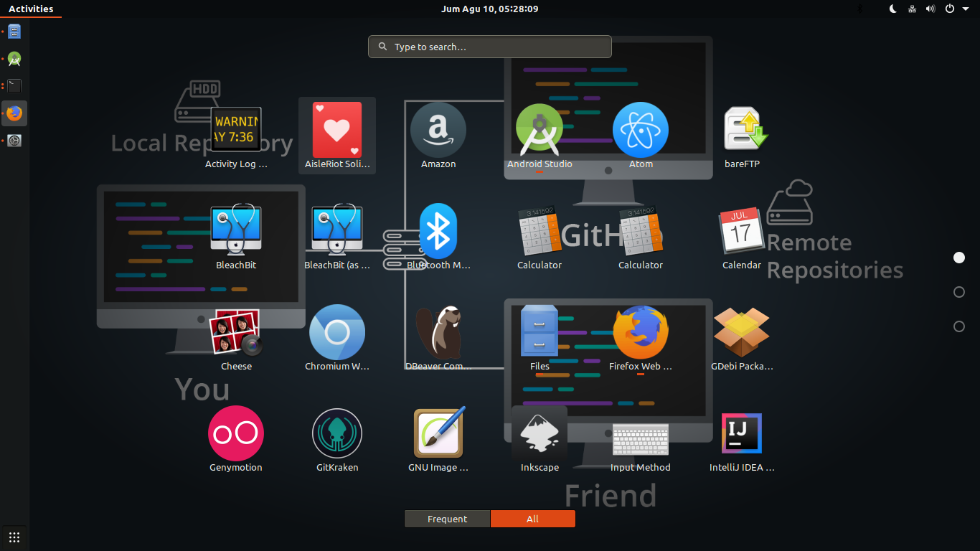Image resolution: width=980 pixels, height=551 pixels.
Task: Launch DBeaver Community
Action: [x=438, y=339]
